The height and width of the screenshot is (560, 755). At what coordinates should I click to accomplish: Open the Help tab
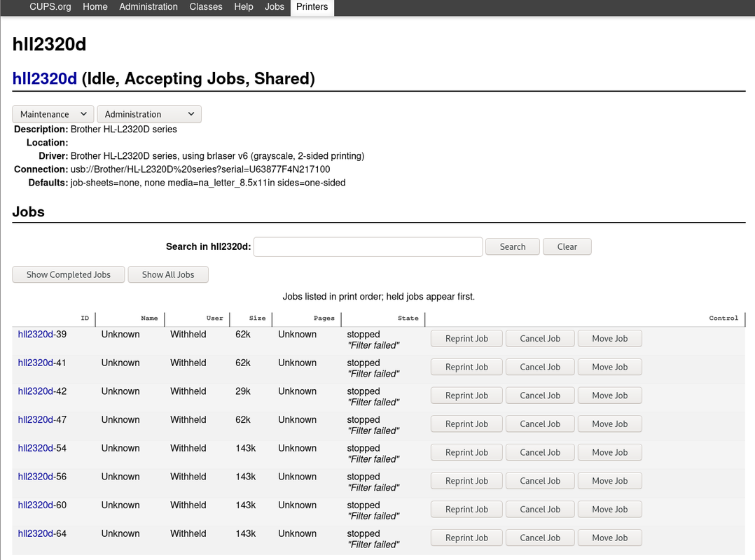click(x=244, y=7)
